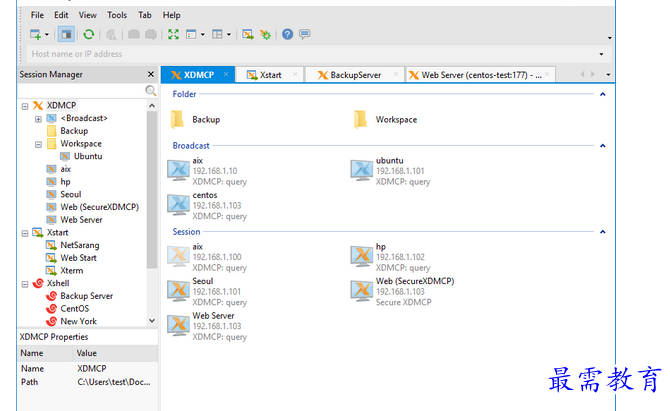
Task: Close the Session Manager panel
Action: [151, 74]
